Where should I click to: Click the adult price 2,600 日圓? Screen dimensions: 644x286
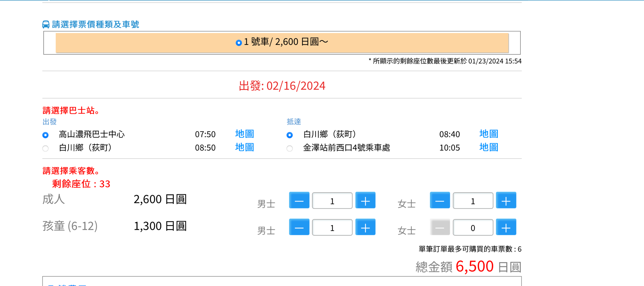point(160,199)
